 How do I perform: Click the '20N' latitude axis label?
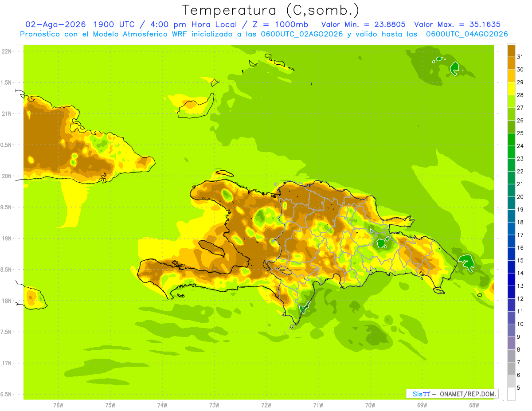tap(7, 176)
